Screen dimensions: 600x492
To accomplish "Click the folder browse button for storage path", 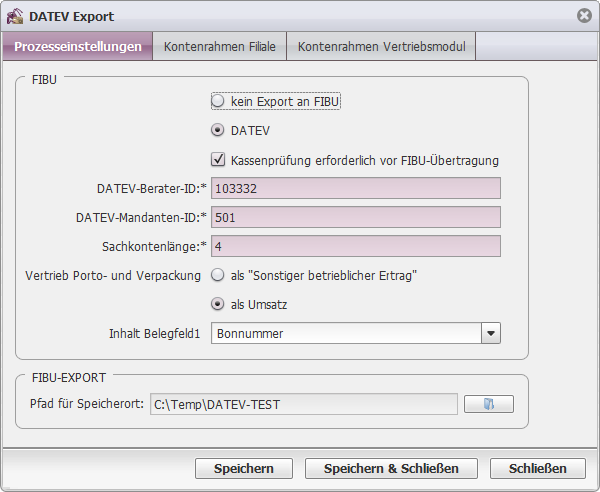I will 489,404.
